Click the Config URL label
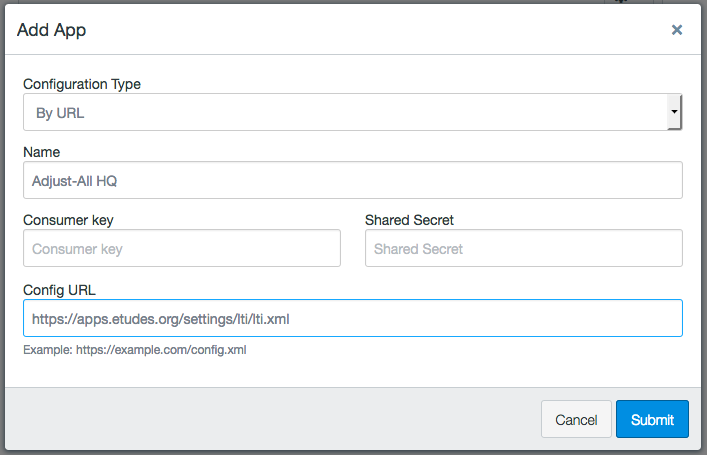Screen dimensions: 707x455 pos(59,290)
